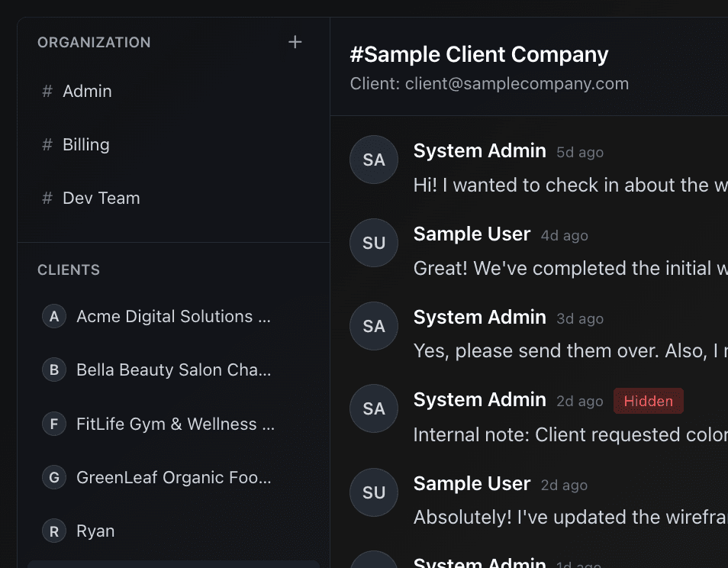Image resolution: width=728 pixels, height=568 pixels.
Task: Click the hash icon beside Admin
Action: click(47, 92)
